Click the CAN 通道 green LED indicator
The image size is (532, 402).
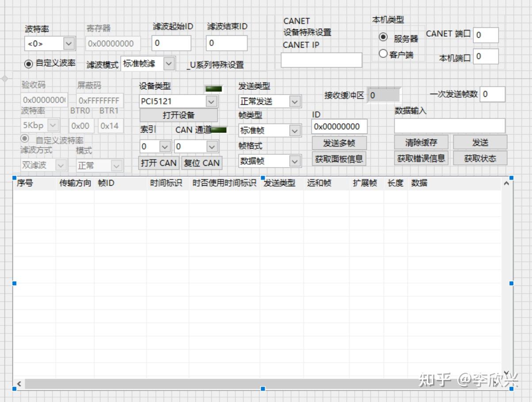coord(218,130)
